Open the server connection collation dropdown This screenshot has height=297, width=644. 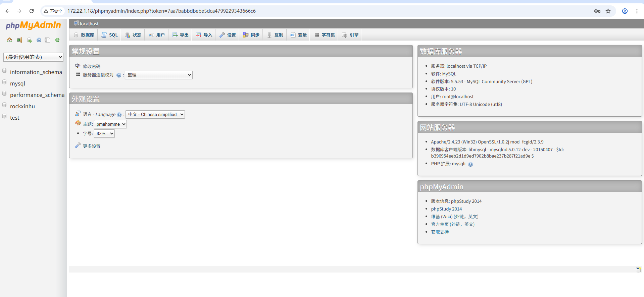coord(158,75)
